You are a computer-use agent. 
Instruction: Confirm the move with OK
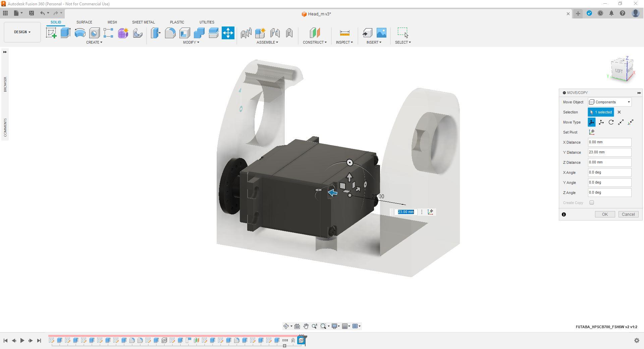(x=605, y=214)
